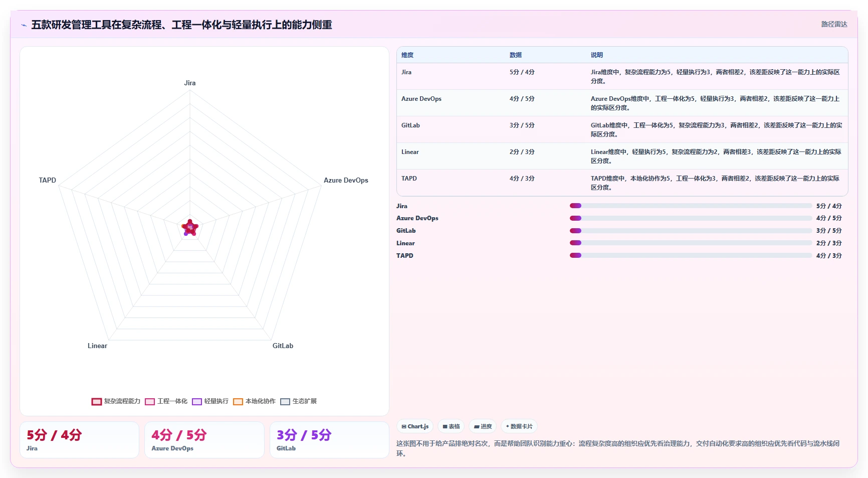Click the 进度 chip

point(483,426)
